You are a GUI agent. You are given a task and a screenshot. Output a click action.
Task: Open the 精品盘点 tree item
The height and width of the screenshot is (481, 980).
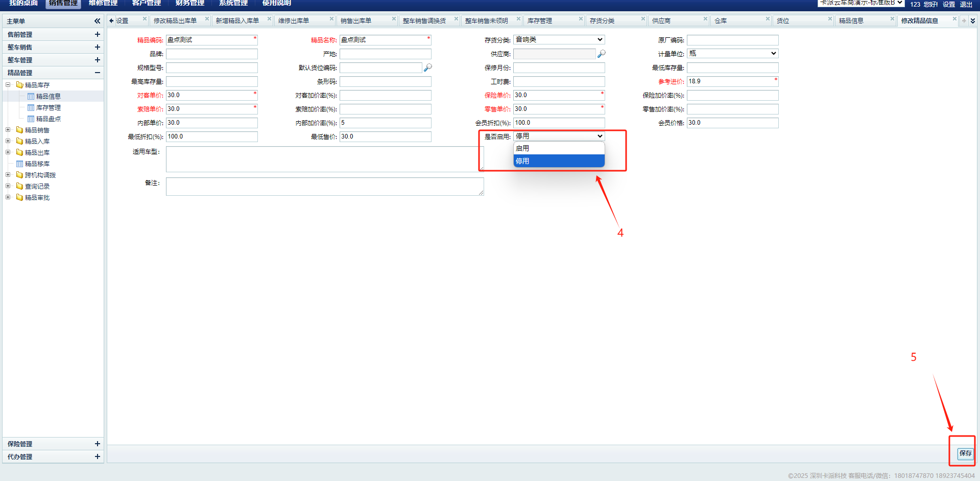coord(48,119)
